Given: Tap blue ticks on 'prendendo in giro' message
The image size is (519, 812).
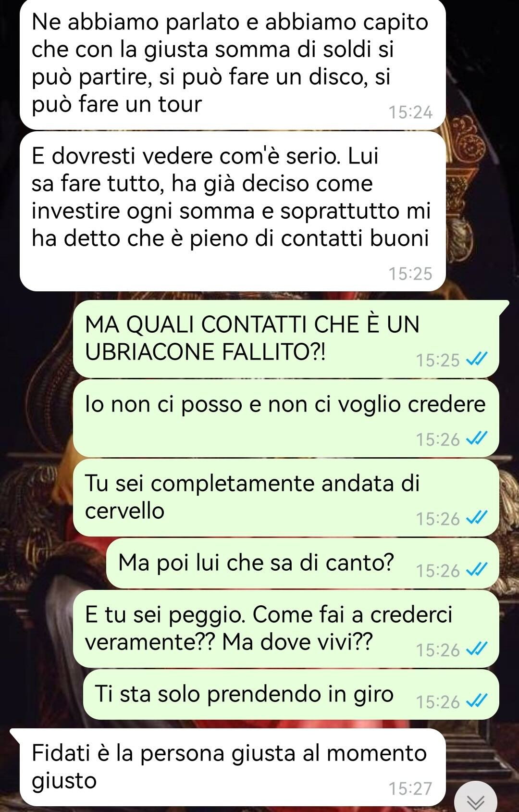Looking at the screenshot, I should pyautogui.click(x=478, y=701).
